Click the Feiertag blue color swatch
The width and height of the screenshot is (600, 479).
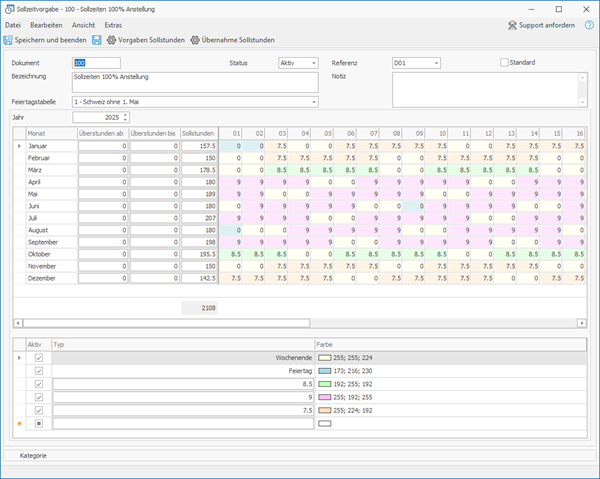coord(324,371)
